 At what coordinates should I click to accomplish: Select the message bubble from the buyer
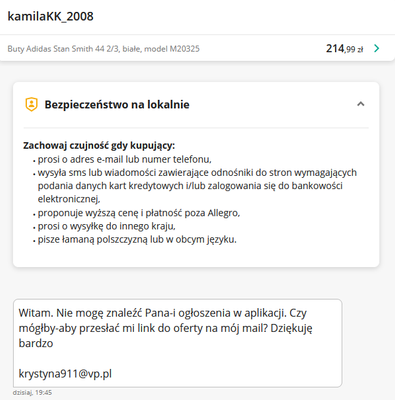[x=178, y=343]
